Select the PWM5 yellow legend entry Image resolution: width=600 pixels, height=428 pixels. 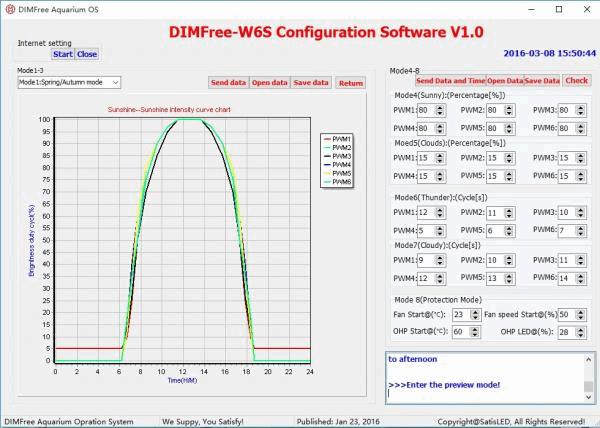pos(337,173)
